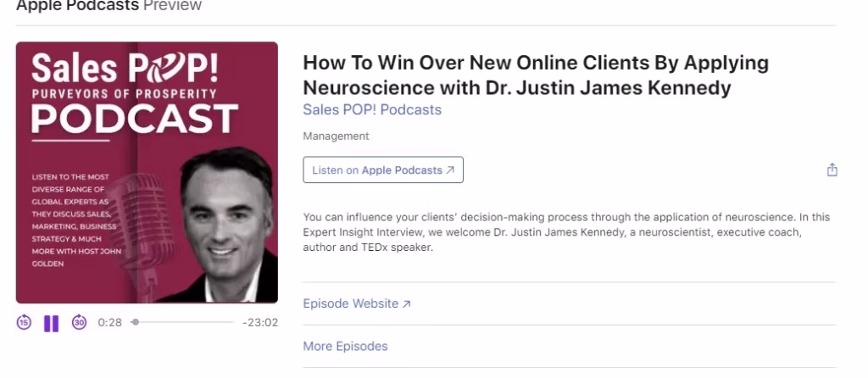Click the host portrait in the artwork
Screen dimensions: 868x378
coord(225,225)
